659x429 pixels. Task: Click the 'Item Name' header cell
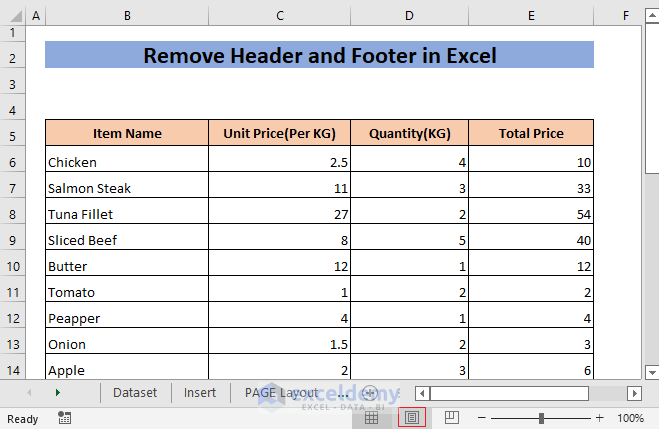click(x=127, y=133)
